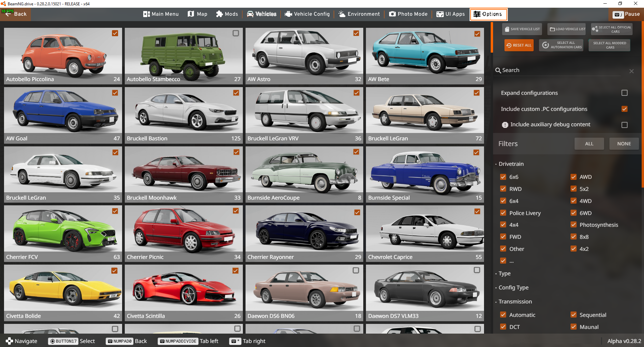Open the Mods menu tab
This screenshot has width=644, height=347.
227,14
